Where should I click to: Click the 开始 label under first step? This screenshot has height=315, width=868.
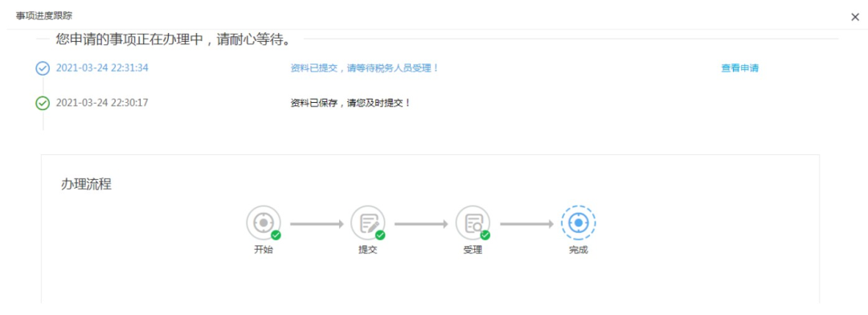pyautogui.click(x=264, y=250)
